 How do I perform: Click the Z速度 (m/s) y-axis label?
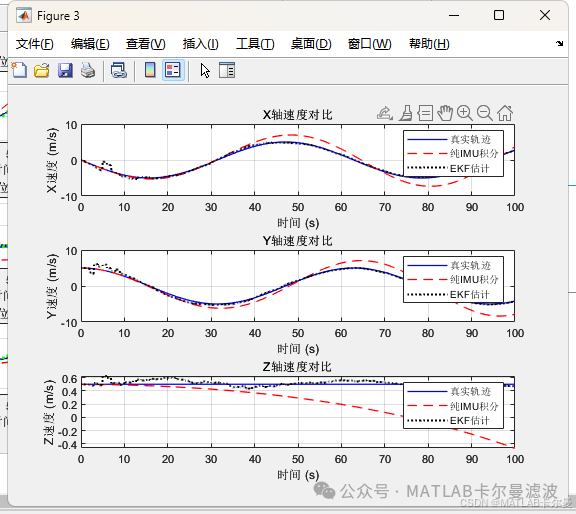pos(49,412)
